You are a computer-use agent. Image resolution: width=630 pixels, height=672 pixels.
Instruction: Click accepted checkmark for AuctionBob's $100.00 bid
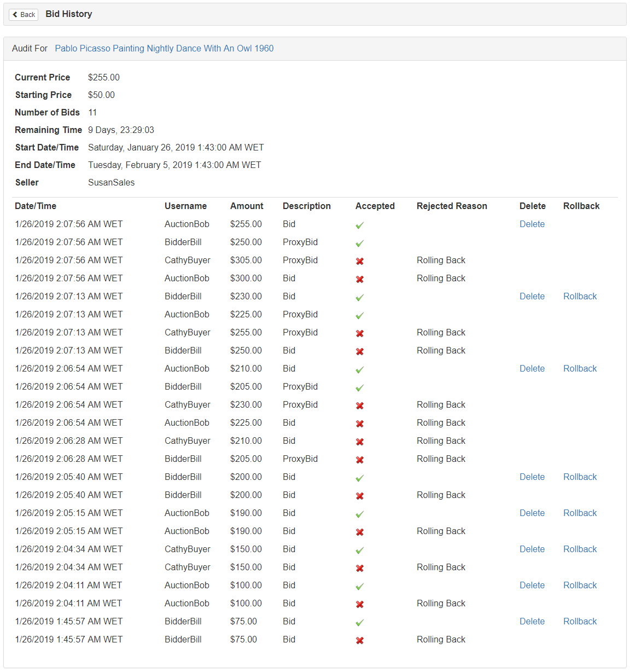(x=360, y=587)
